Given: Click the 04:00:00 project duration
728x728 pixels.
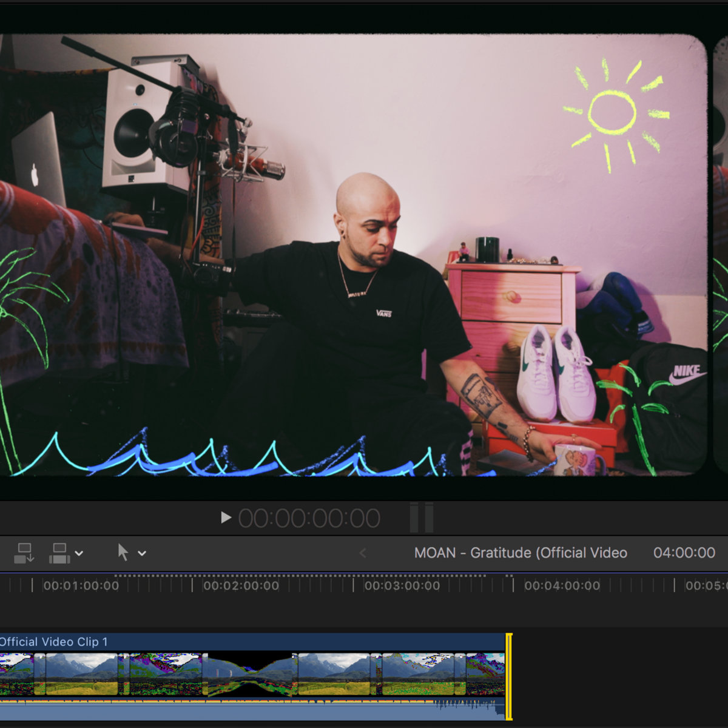Looking at the screenshot, I should tap(684, 553).
